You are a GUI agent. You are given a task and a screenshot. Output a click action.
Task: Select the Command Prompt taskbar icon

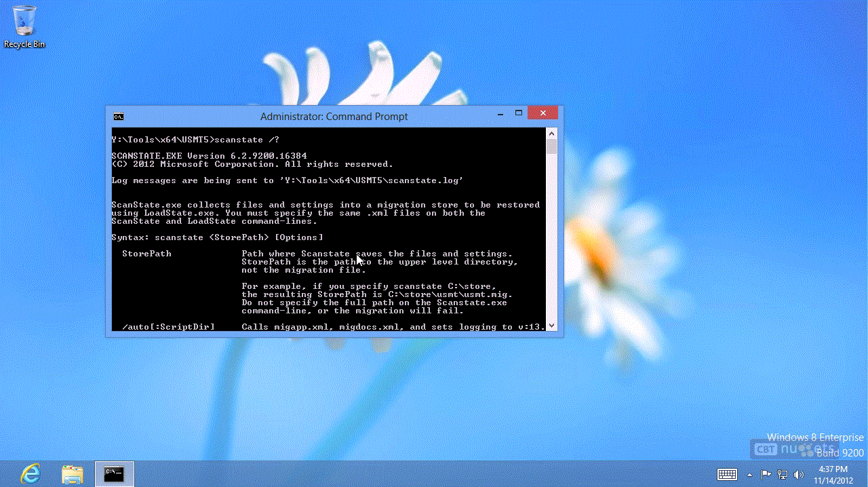coord(114,474)
